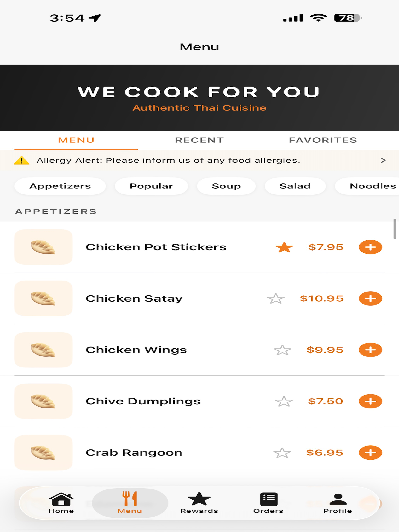Switch to the RECENT tab
The image size is (399, 532).
point(199,140)
